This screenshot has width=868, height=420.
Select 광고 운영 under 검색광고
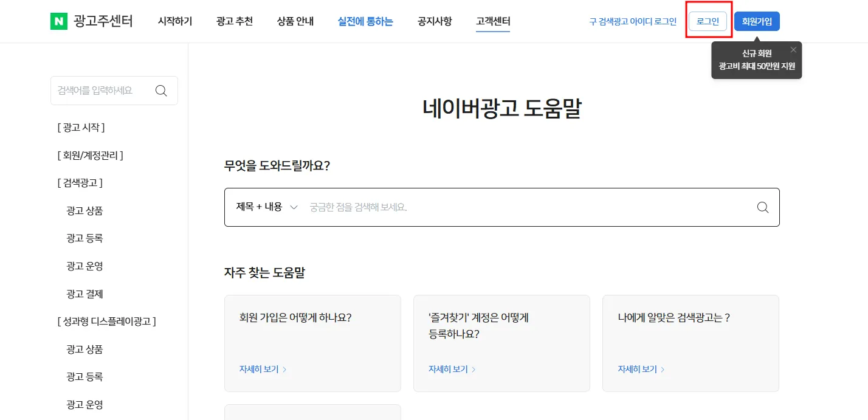pyautogui.click(x=84, y=266)
